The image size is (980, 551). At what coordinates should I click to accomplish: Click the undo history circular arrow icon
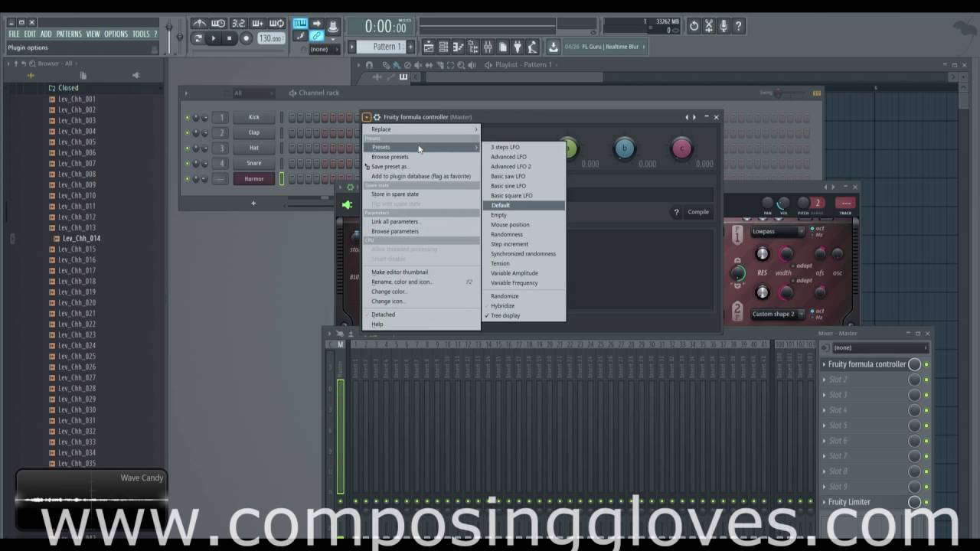tap(694, 26)
